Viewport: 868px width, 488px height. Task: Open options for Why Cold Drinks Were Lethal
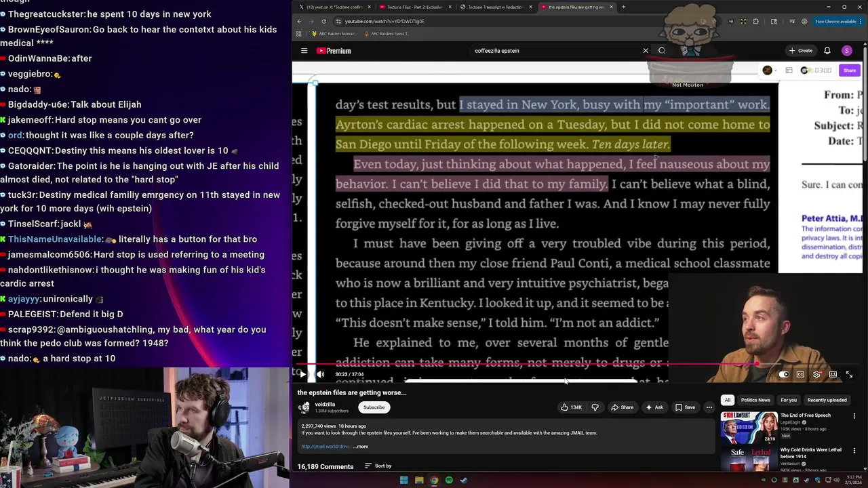tap(854, 451)
